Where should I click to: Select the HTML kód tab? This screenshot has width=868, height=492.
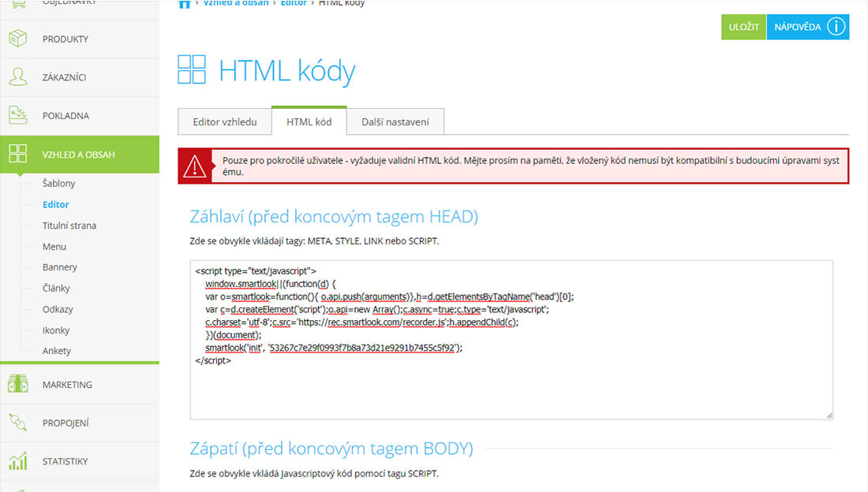pyautogui.click(x=309, y=121)
